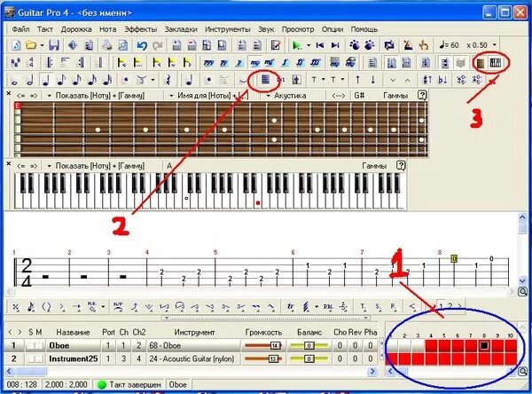
Task: Adjust the Oboe volume slider
Action: (263, 346)
